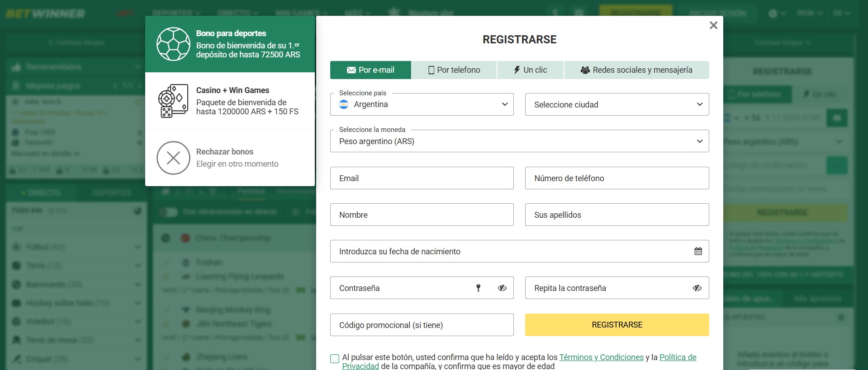The image size is (868, 370).
Task: Select the Redes sociales y mensajería tab
Action: (636, 70)
